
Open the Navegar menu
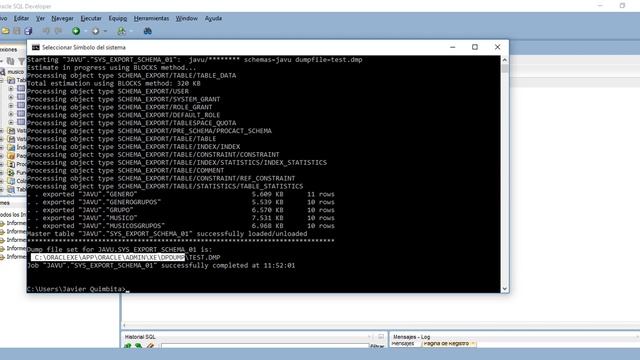click(x=62, y=18)
